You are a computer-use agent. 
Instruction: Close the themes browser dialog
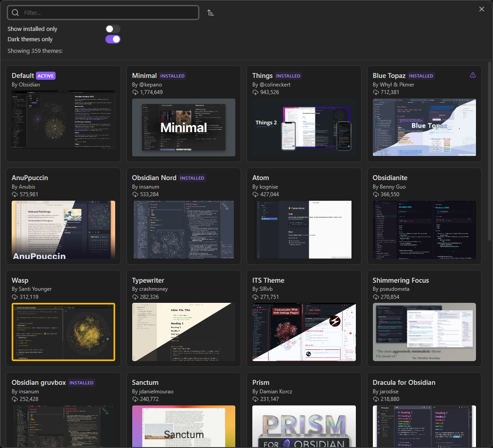click(x=482, y=9)
